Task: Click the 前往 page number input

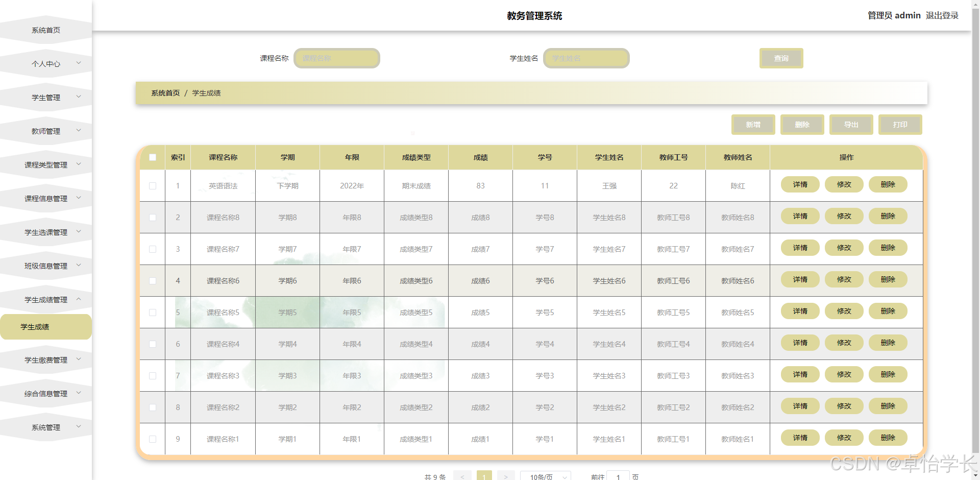Action: [618, 476]
